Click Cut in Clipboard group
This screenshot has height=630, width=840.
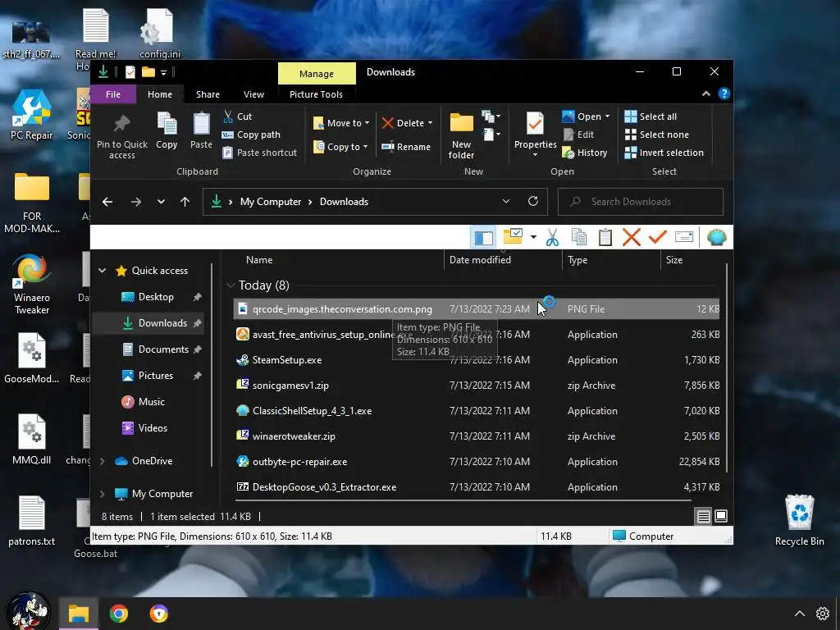pos(237,116)
